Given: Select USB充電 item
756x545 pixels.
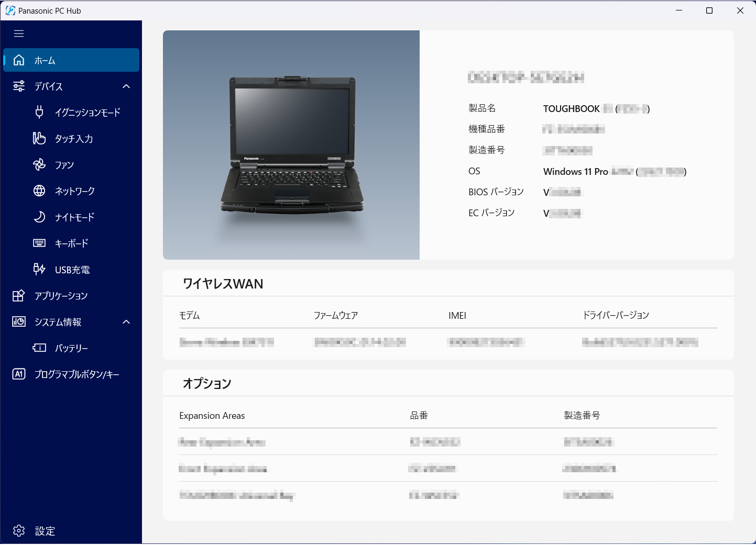Looking at the screenshot, I should point(71,269).
